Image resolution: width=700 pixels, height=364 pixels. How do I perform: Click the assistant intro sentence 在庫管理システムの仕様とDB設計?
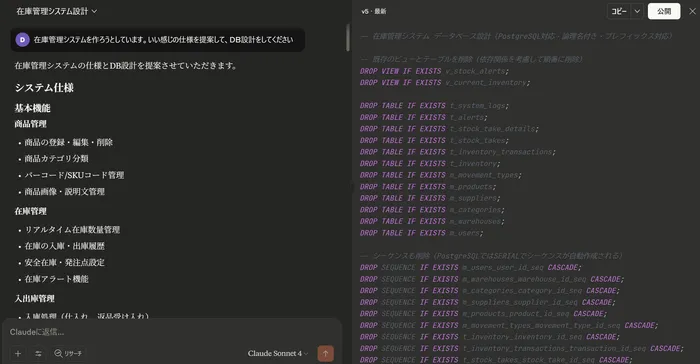point(126,66)
